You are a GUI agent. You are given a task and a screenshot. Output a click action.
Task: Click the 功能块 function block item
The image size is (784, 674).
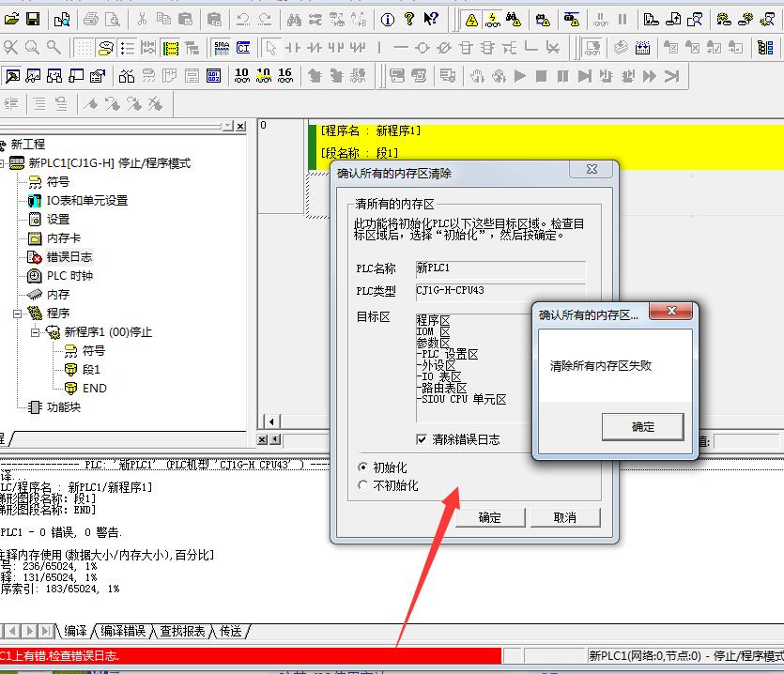coord(63,406)
